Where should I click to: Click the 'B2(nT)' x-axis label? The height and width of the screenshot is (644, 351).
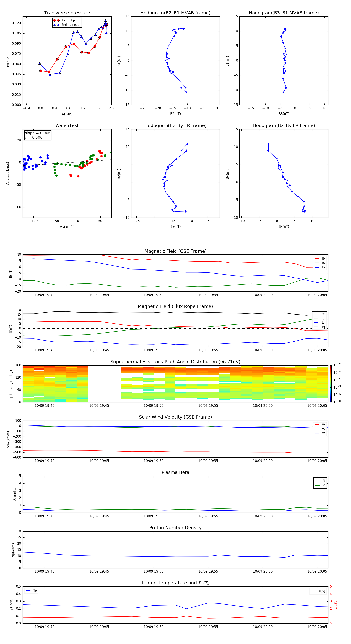tap(175, 114)
